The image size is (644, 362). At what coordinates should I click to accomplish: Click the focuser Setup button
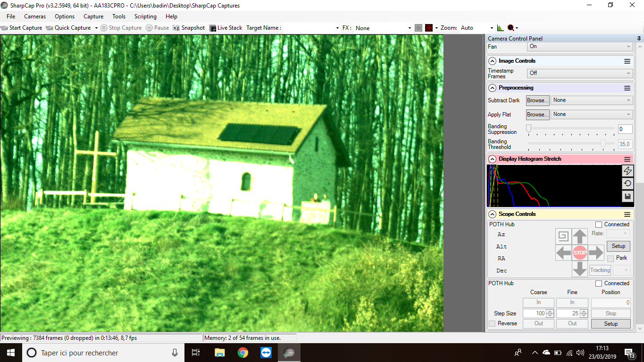point(611,324)
